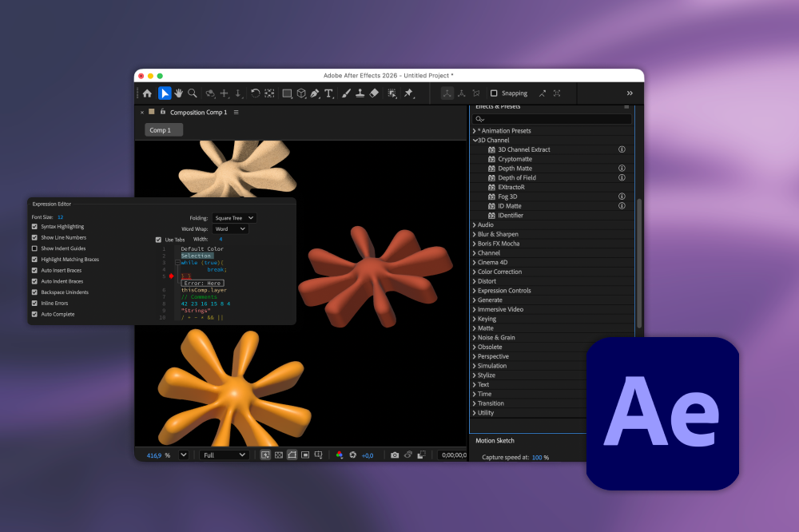
Task: Click the Home icon in toolbar
Action: tap(147, 93)
